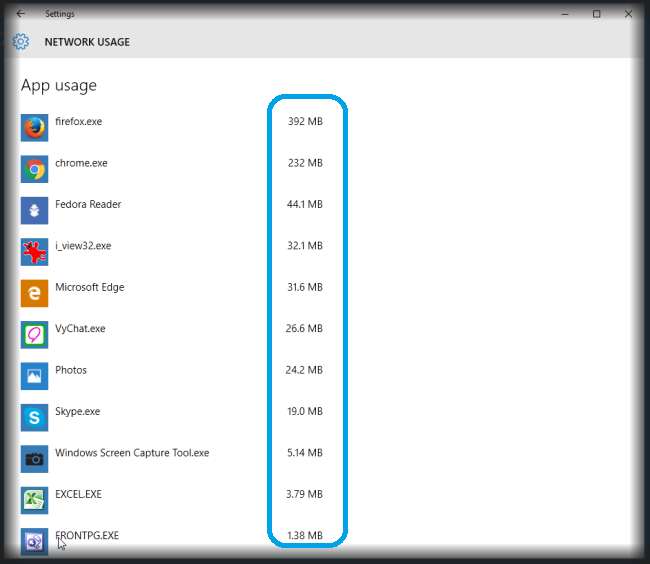
Task: Click the chrome.exe app icon
Action: 34,169
